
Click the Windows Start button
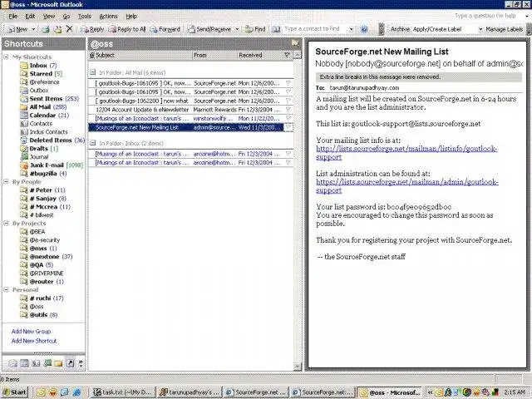[15, 392]
